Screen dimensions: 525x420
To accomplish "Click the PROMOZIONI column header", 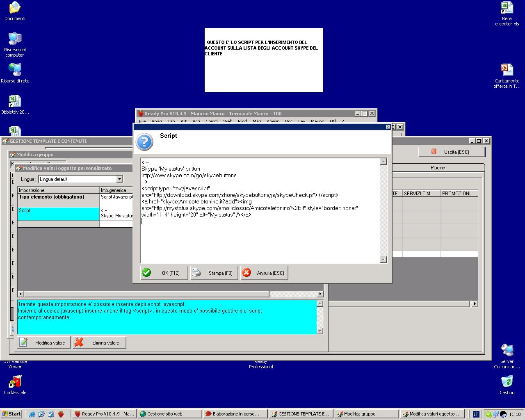I will [x=459, y=194].
